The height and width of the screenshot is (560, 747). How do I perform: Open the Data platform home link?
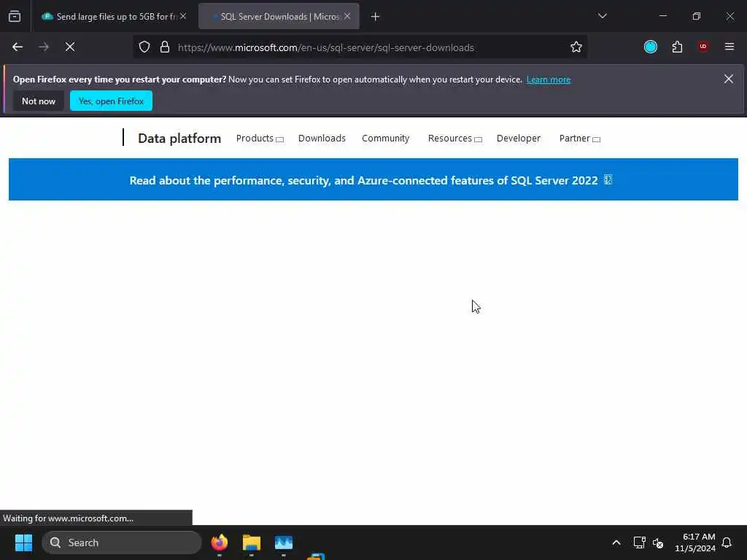pos(179,139)
